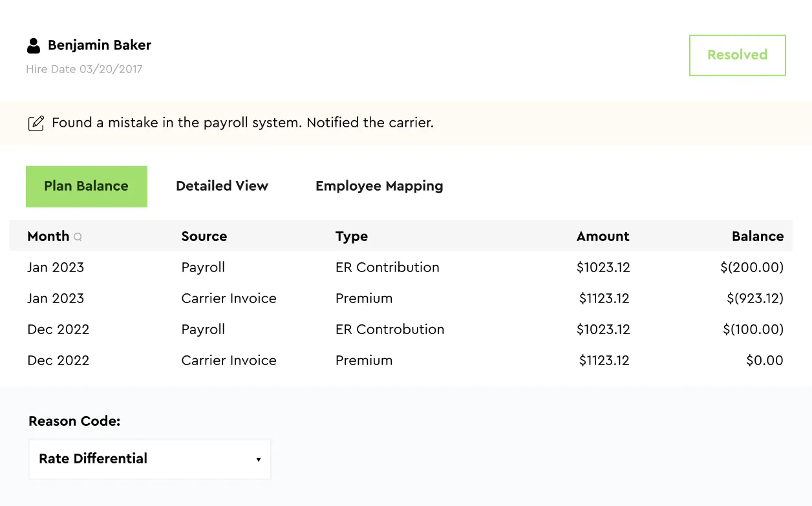Switch to the Plan Balance tab
The height and width of the screenshot is (506, 812).
click(86, 186)
